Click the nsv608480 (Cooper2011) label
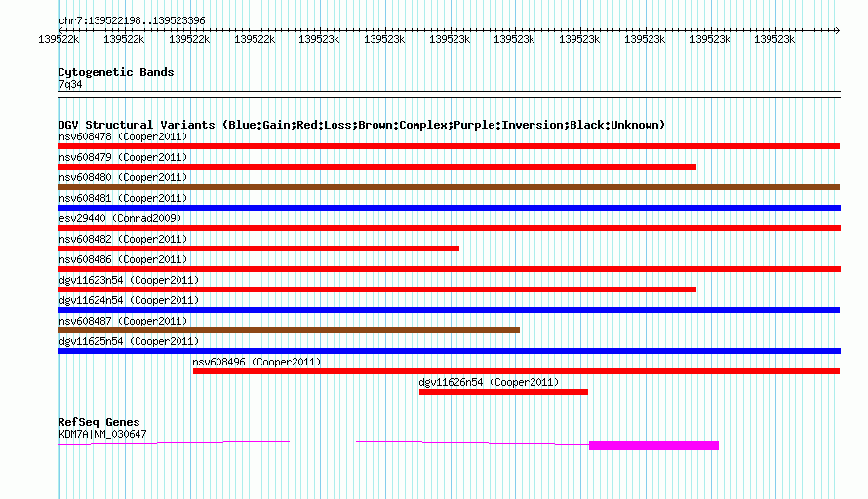This screenshot has width=868, height=499. (x=123, y=177)
